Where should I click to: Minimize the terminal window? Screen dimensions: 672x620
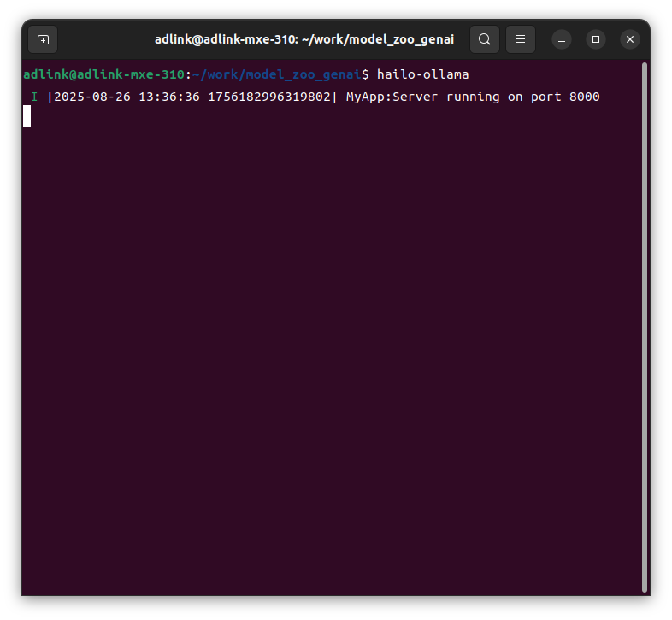[x=562, y=39]
